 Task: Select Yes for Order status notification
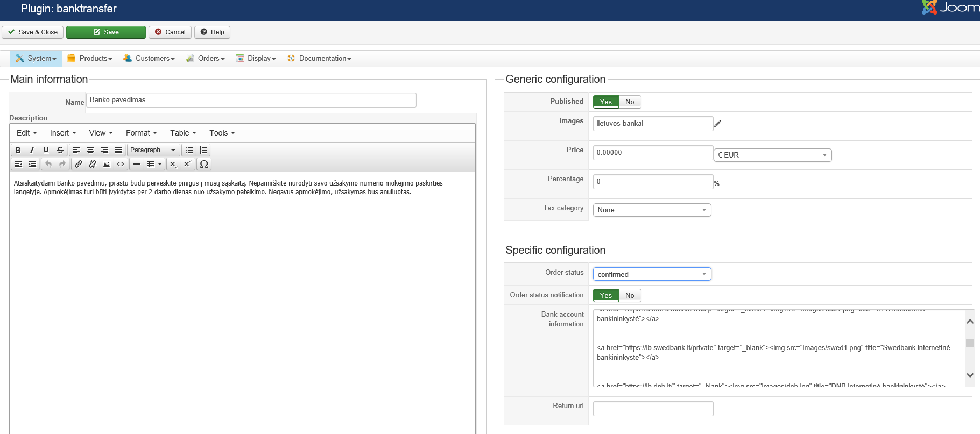605,295
